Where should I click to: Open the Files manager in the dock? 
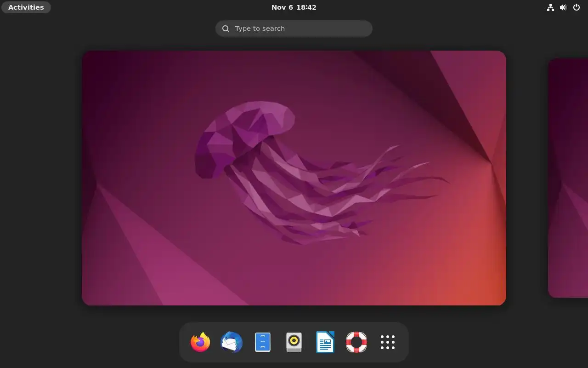pos(263,342)
